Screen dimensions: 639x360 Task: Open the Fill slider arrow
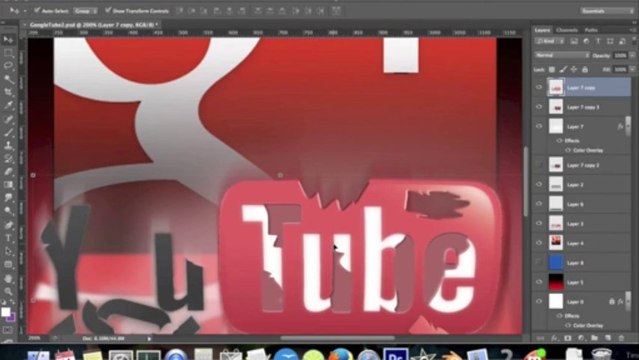(x=632, y=70)
